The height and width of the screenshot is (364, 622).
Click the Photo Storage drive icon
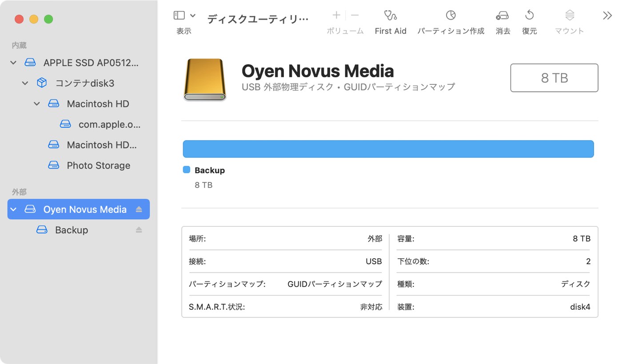tap(54, 166)
